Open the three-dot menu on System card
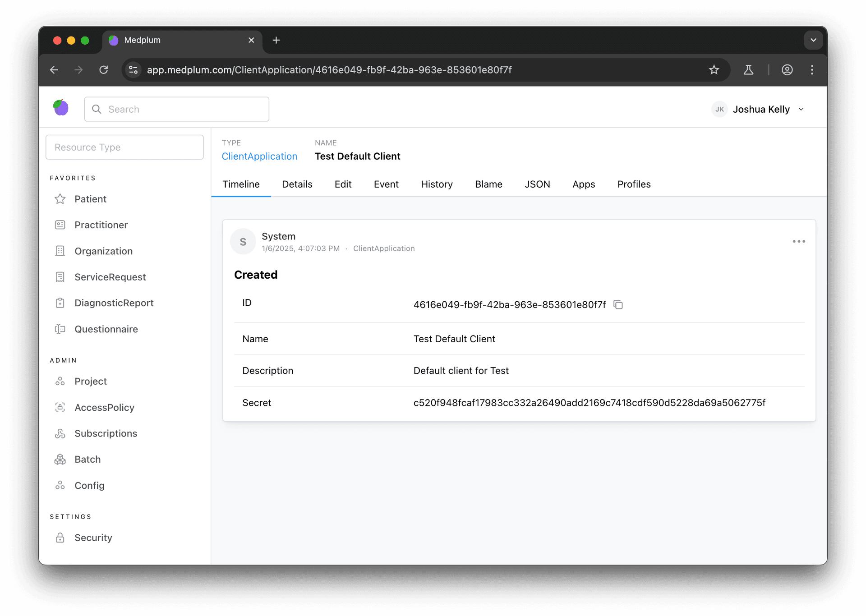 click(799, 242)
